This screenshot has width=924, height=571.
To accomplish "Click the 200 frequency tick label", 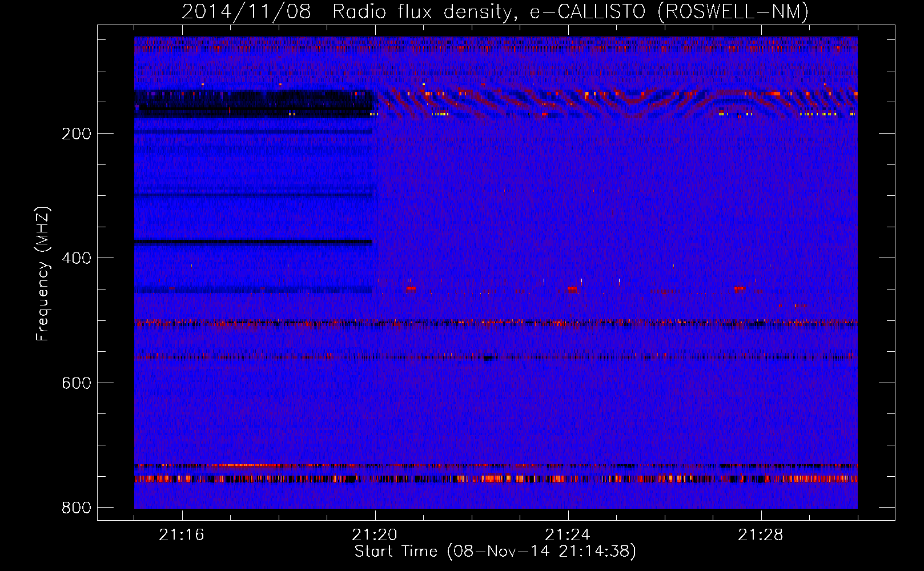I will tap(77, 134).
